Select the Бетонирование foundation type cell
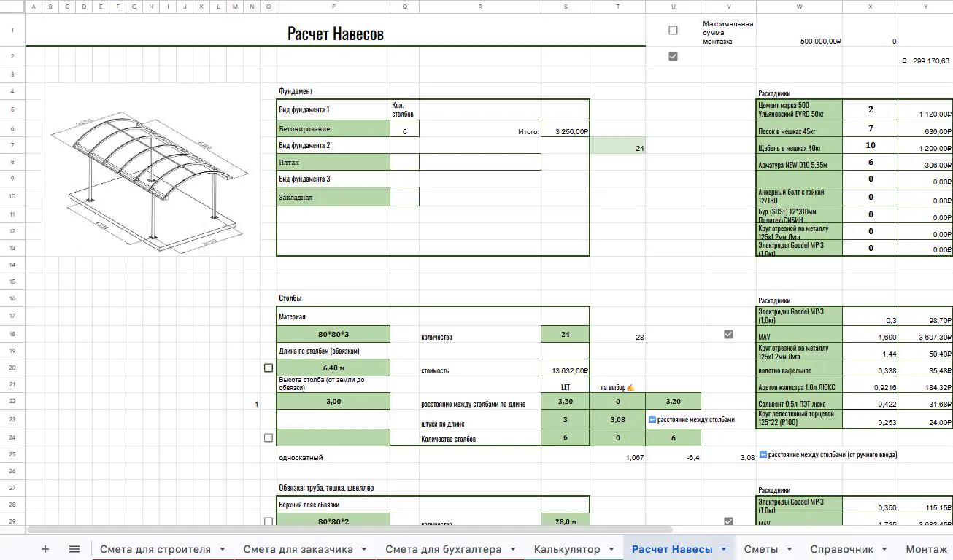This screenshot has height=560, width=953. click(x=333, y=128)
